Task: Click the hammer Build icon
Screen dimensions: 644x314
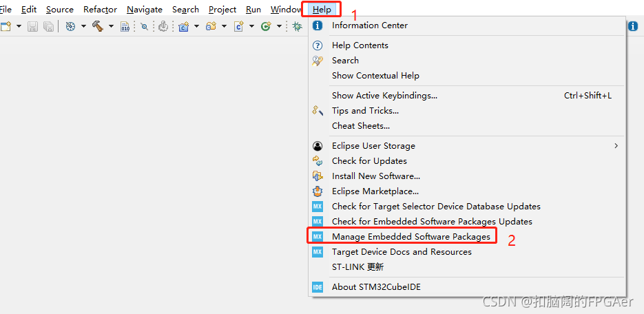Action: click(x=98, y=27)
